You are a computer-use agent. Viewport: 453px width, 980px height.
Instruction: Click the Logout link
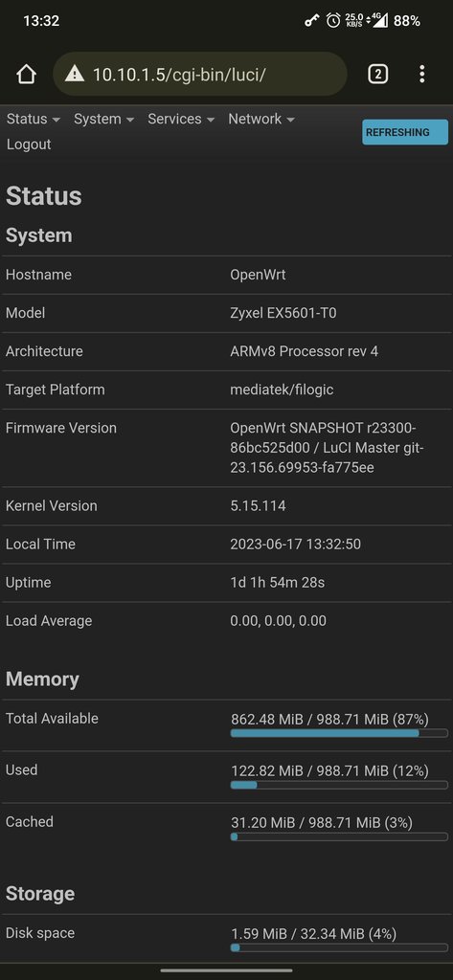tap(29, 145)
